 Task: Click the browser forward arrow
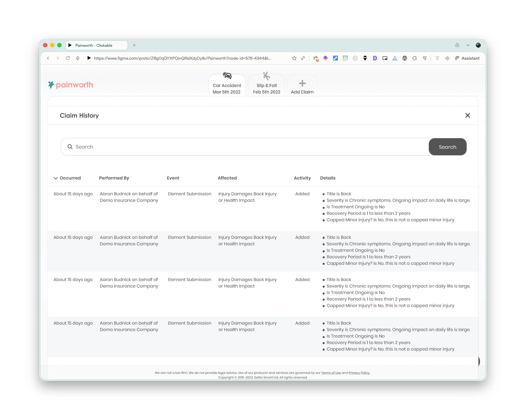[x=58, y=58]
